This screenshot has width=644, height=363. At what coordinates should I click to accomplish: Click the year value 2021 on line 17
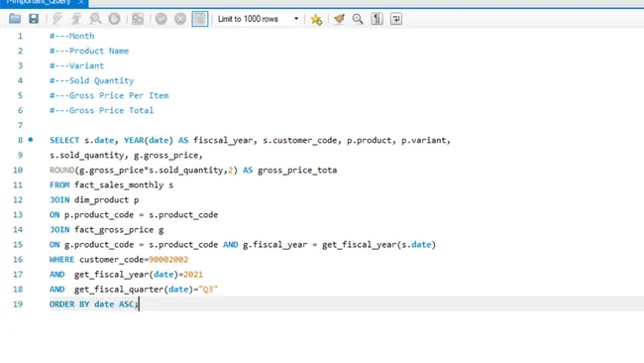coord(193,274)
